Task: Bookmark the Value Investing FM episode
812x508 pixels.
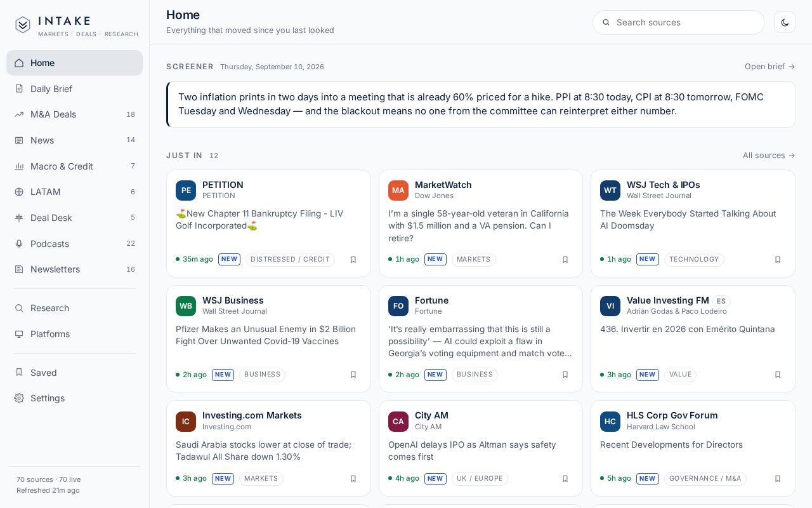Action: [778, 375]
